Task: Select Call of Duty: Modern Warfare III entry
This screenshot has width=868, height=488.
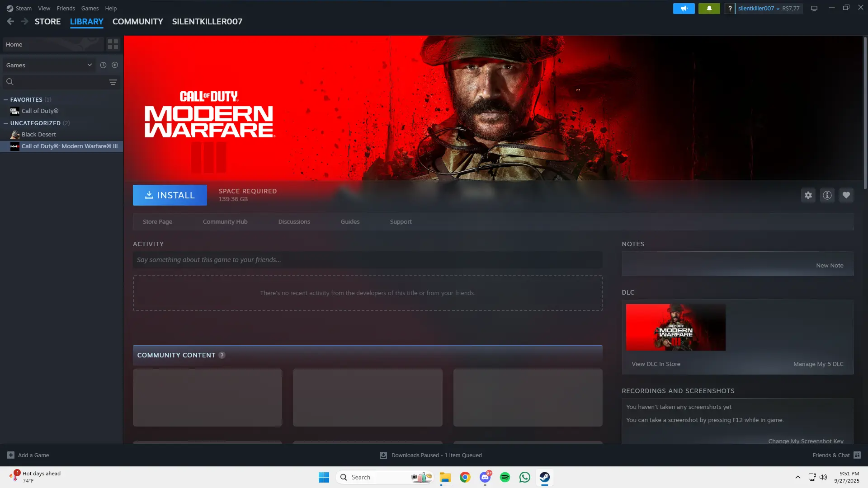Action: coord(61,146)
